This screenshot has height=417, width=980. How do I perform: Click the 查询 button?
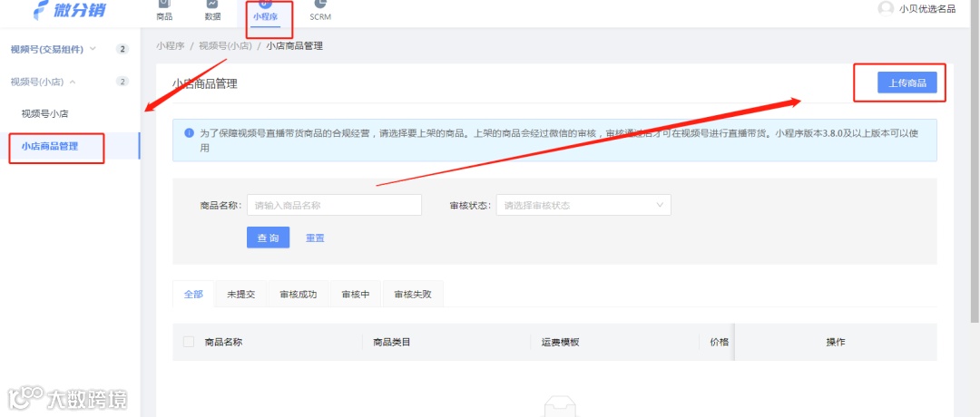point(268,238)
